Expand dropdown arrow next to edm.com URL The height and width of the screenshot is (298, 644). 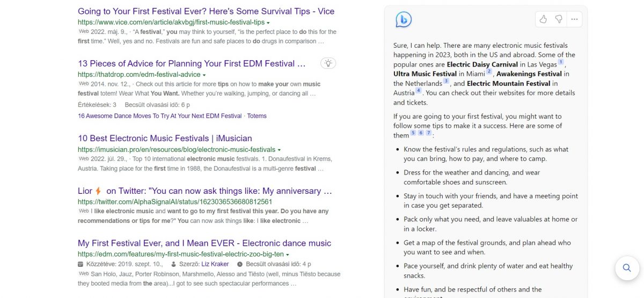tap(288, 255)
